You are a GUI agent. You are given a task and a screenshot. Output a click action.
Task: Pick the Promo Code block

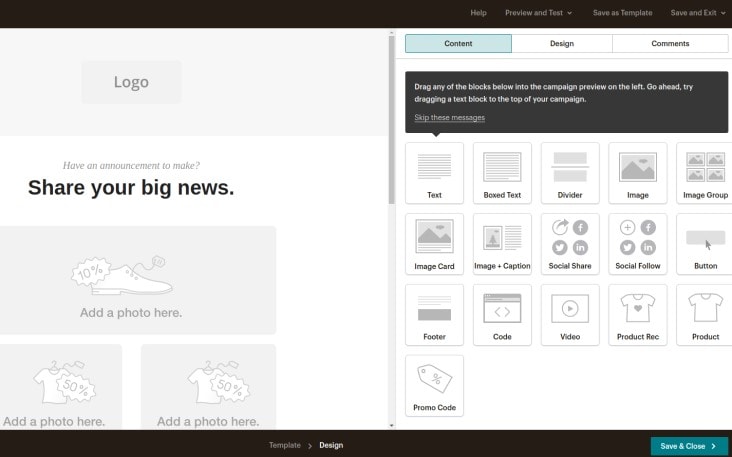[434, 385]
